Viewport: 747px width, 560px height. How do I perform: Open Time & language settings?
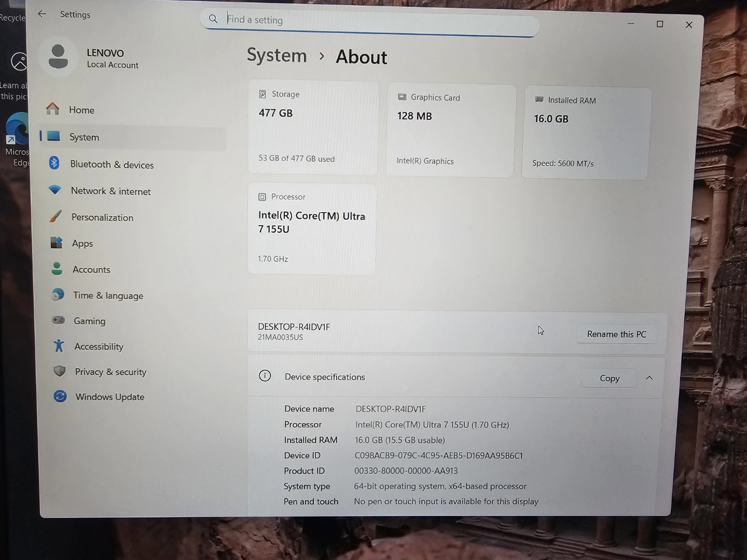coord(135,295)
